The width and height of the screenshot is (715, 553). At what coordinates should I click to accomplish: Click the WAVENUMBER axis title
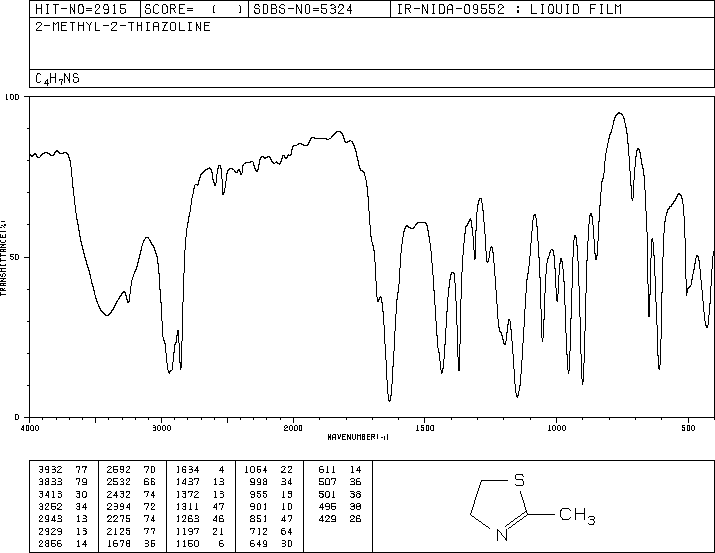coord(358,437)
